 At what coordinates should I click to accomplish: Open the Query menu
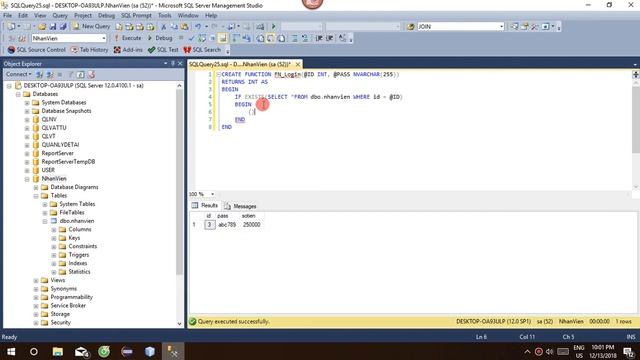tap(60, 16)
